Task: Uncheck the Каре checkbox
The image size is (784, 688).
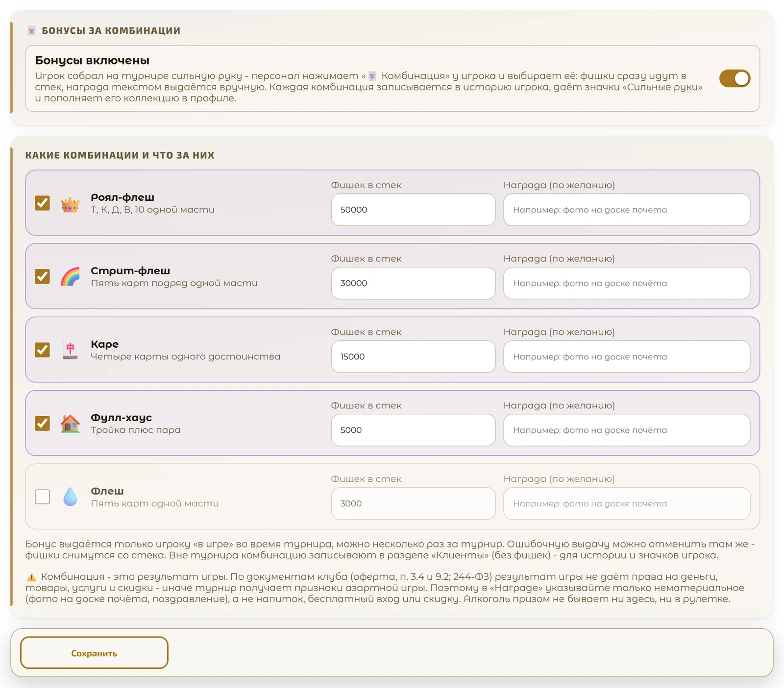Action: click(43, 350)
